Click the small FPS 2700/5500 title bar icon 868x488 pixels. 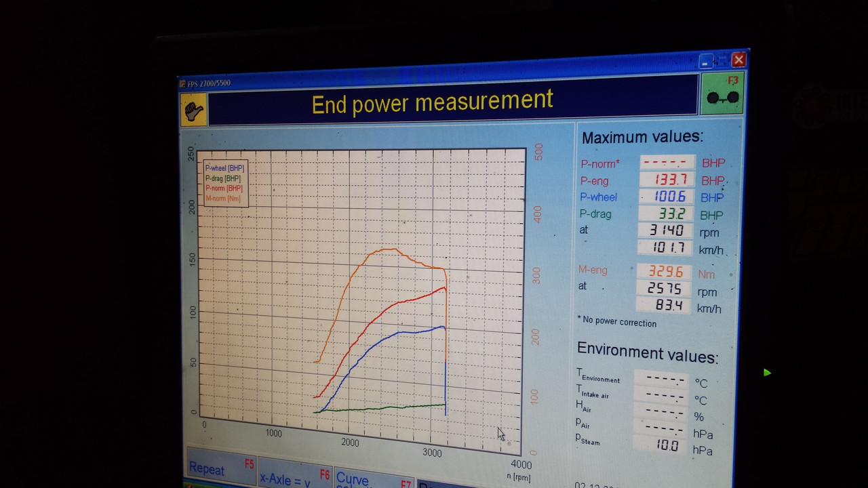pos(182,84)
